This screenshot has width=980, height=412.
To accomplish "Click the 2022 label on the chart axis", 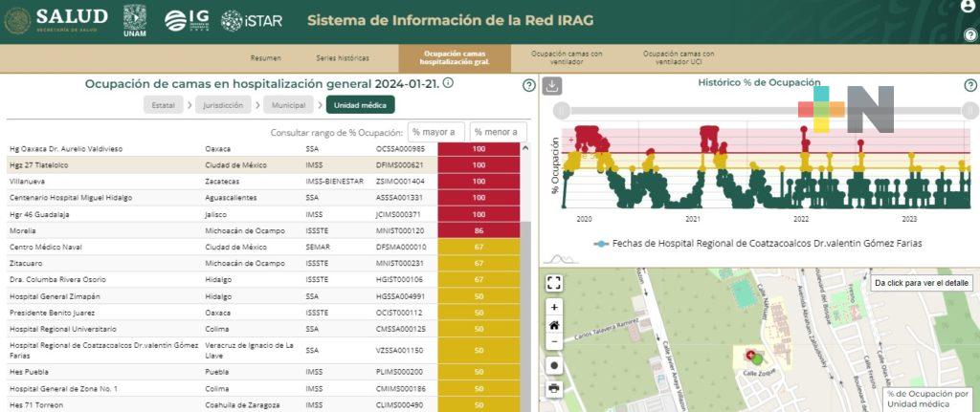I will 801,219.
